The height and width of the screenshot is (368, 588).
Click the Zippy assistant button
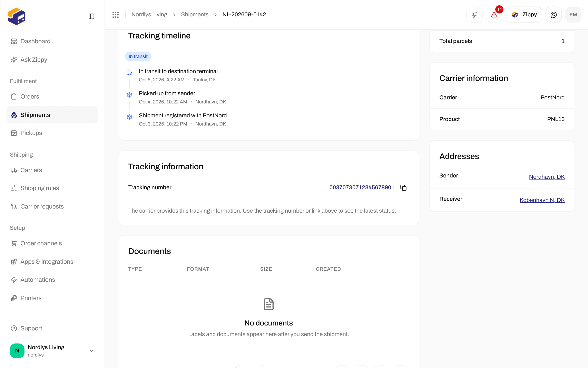pyautogui.click(x=524, y=15)
